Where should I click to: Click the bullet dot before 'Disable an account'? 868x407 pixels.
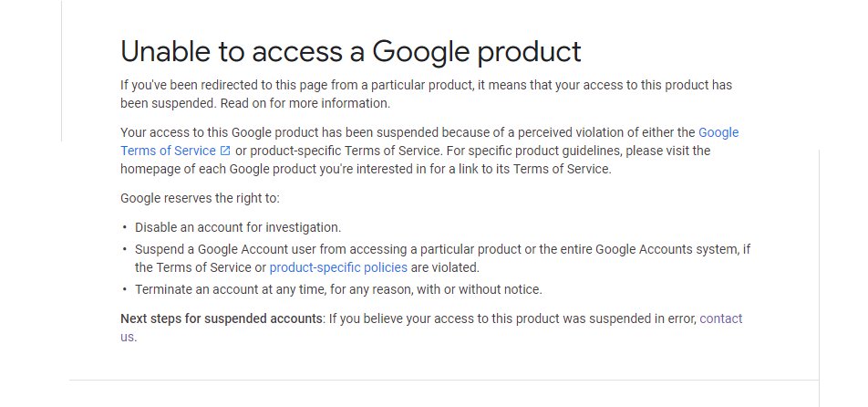tap(125, 227)
